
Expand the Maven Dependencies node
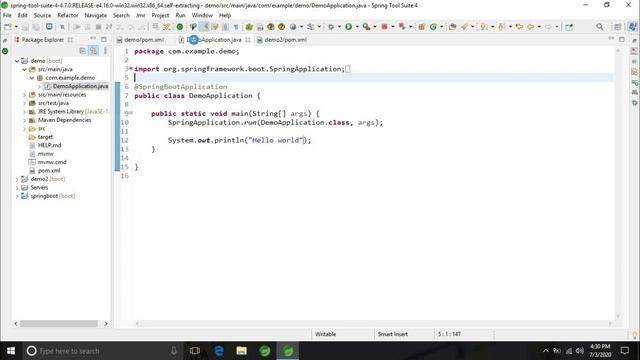coord(24,120)
